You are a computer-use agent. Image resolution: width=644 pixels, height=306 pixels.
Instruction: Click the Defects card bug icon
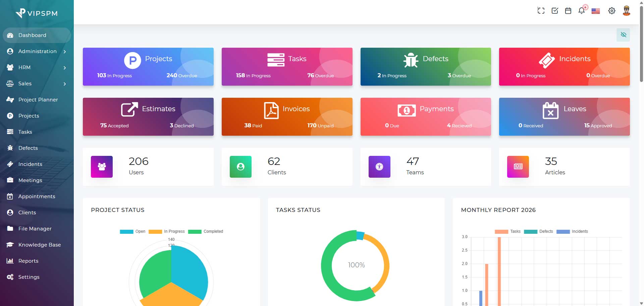click(411, 60)
